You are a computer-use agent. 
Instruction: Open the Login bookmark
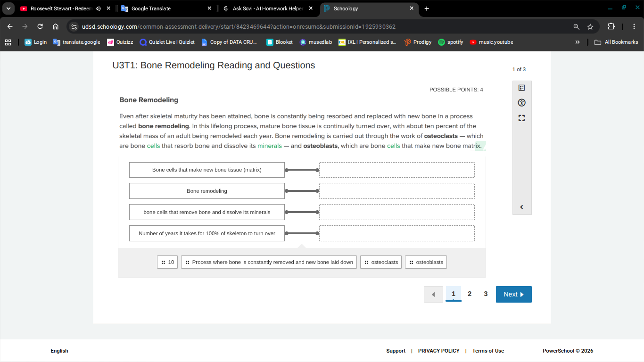[36, 42]
